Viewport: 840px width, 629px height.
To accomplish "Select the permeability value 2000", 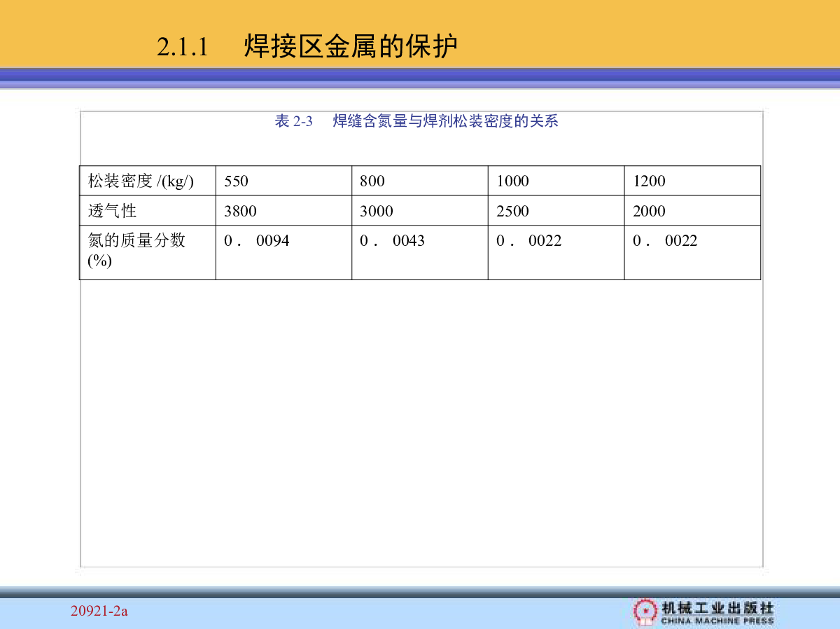I will (649, 211).
